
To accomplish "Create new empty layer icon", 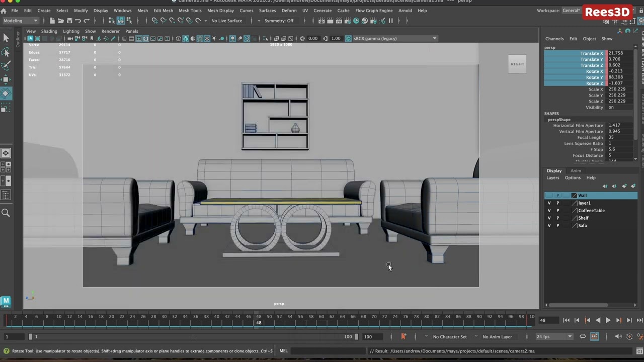I will tap(624, 186).
